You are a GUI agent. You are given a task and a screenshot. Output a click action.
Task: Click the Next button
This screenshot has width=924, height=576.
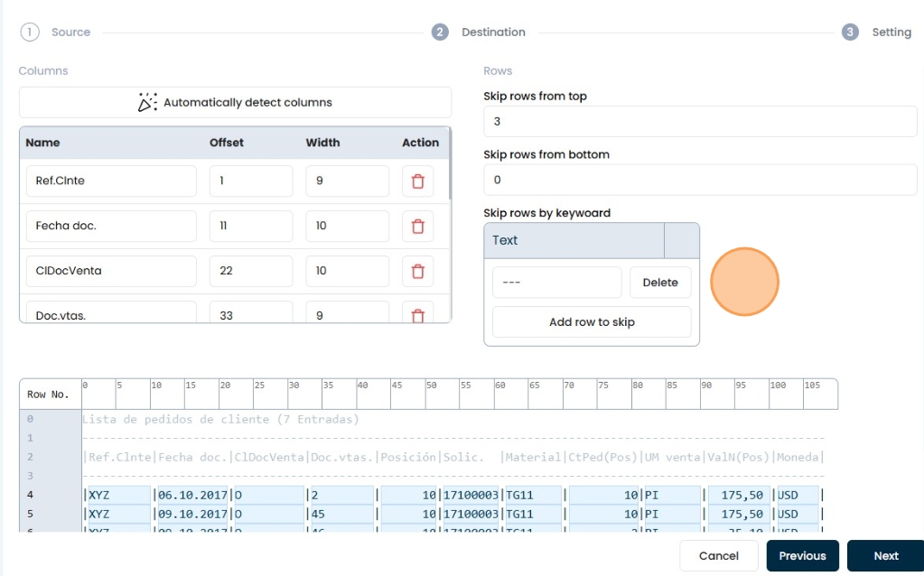click(885, 556)
